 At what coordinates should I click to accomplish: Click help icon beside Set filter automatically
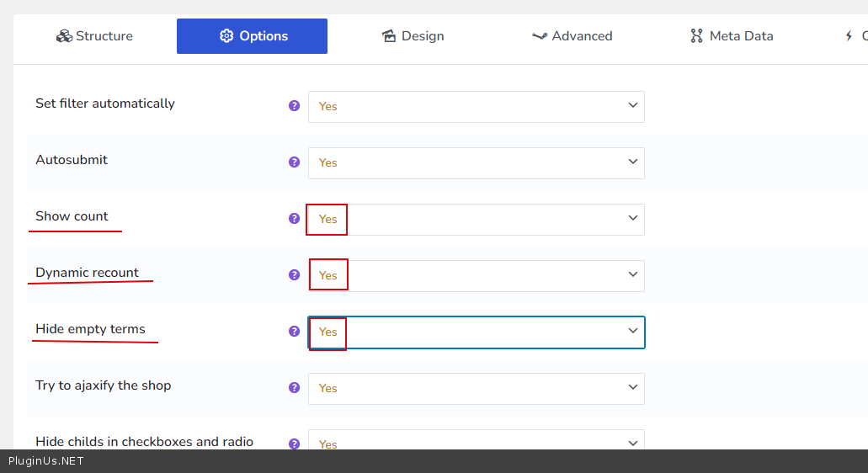tap(294, 106)
